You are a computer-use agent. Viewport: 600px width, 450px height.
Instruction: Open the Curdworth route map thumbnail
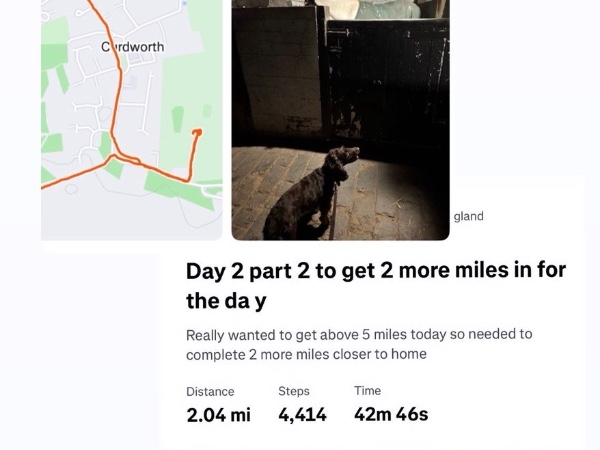point(131,120)
